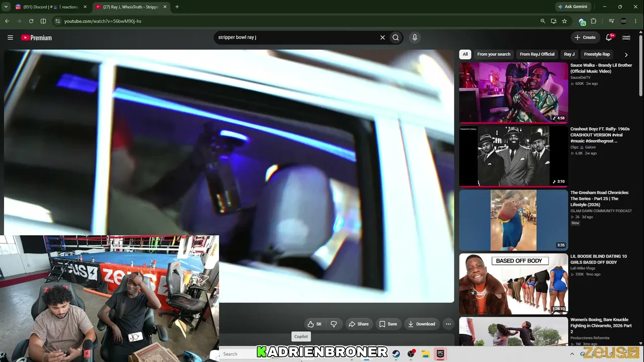The width and height of the screenshot is (644, 362).
Task: Open the YouTube guide hamburger menu
Action: tap(10, 38)
